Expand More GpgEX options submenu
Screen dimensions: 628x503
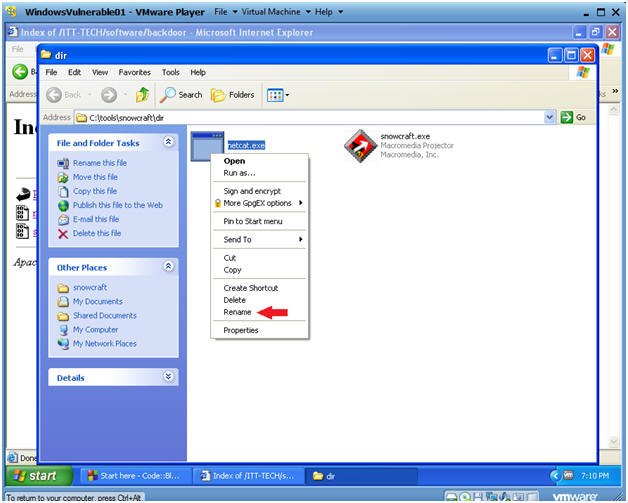260,203
